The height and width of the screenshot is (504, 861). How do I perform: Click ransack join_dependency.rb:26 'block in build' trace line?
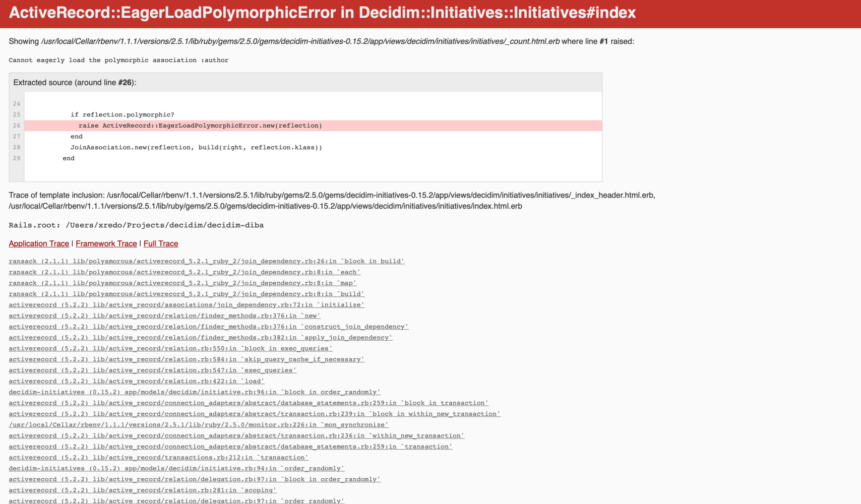click(206, 261)
